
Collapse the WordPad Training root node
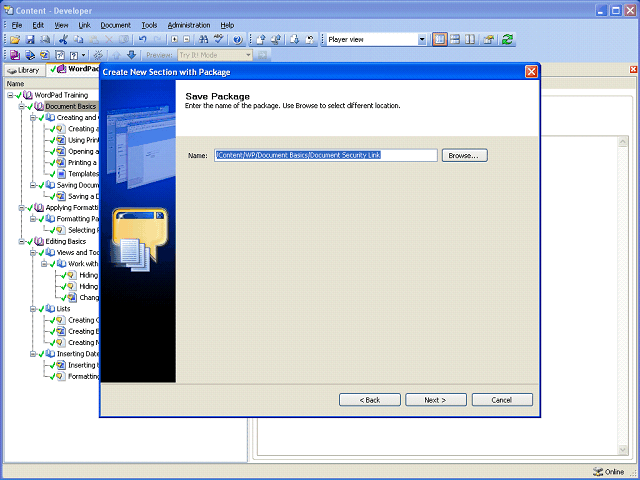click(x=10, y=95)
